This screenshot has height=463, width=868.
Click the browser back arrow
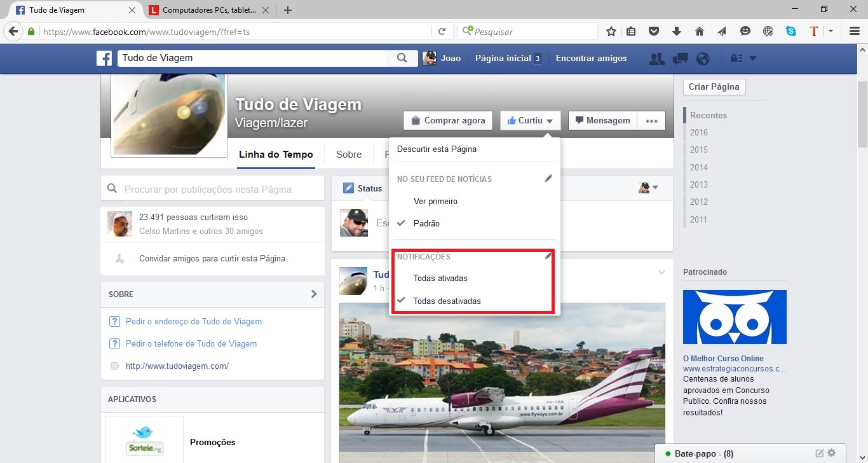[x=13, y=31]
